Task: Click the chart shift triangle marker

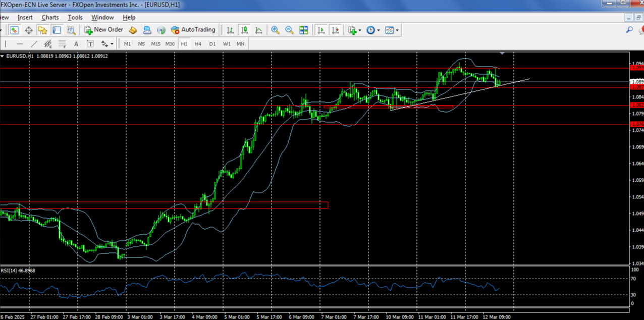Action: coord(502,53)
